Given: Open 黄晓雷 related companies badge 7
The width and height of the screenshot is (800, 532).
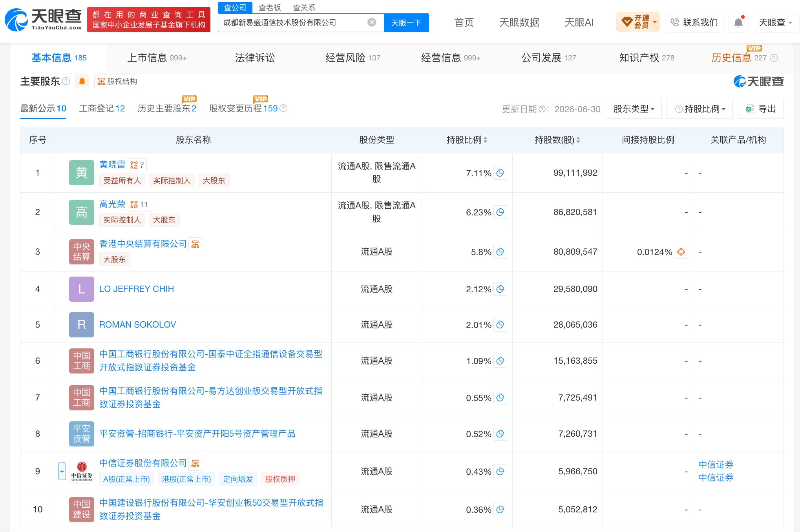Looking at the screenshot, I should [x=137, y=165].
